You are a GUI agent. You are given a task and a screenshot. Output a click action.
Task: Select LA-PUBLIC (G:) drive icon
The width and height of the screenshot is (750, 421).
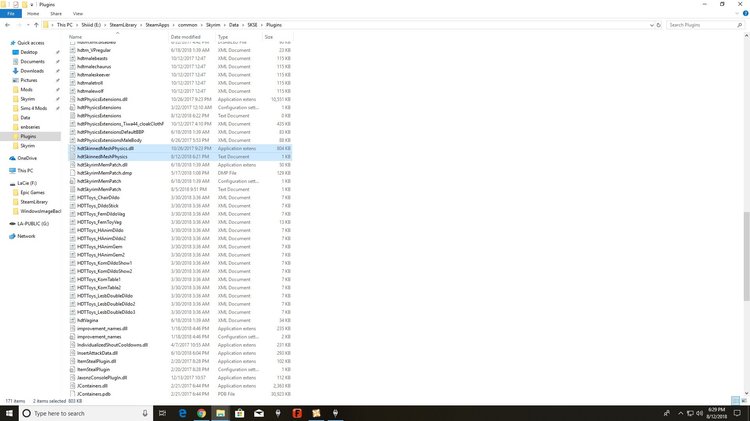(12, 223)
